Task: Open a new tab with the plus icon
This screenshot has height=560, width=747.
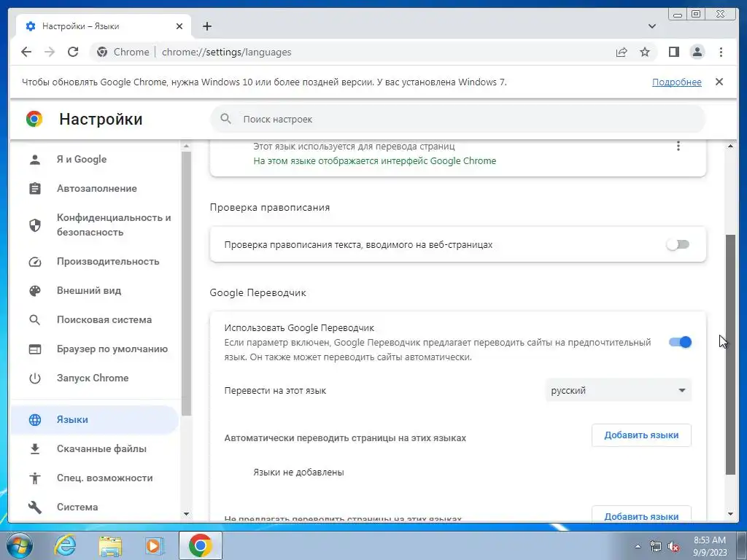Action: [206, 26]
